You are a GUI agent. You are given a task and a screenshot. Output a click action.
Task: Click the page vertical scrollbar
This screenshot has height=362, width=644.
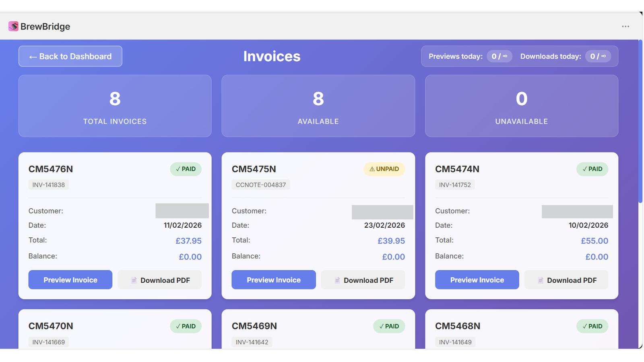[x=640, y=121]
